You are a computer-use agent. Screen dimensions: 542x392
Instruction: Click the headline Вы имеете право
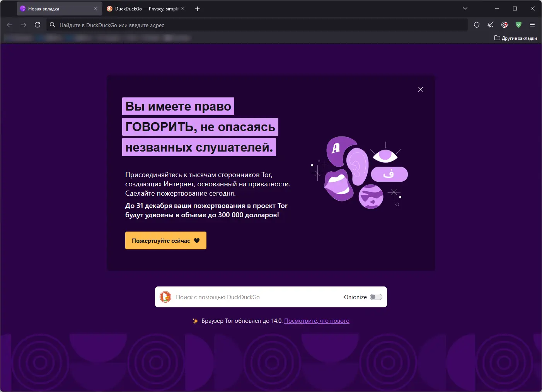pyautogui.click(x=178, y=106)
